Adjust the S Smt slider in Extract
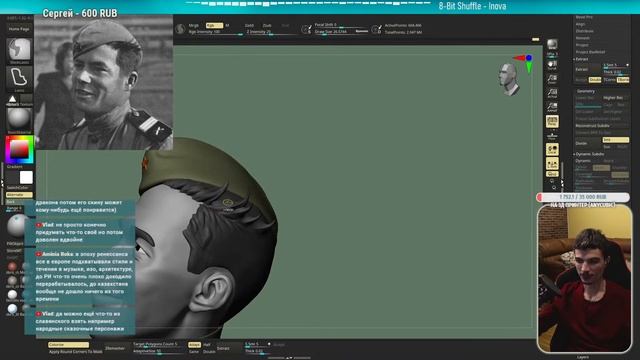 coord(616,66)
